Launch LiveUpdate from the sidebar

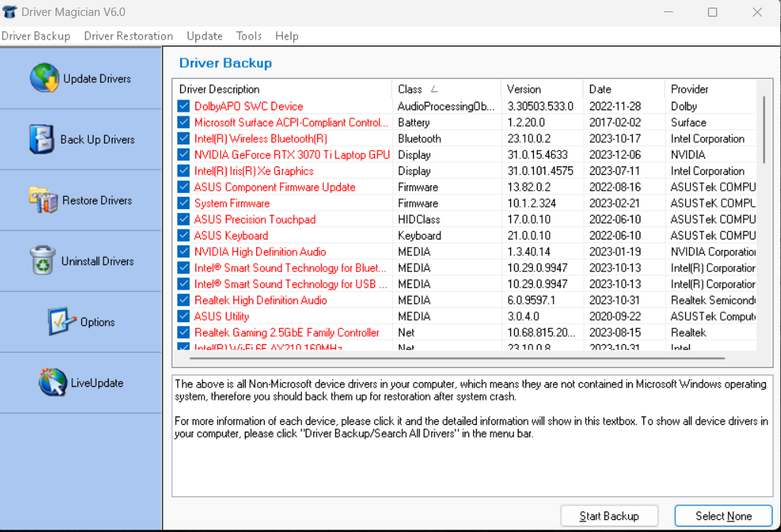point(81,383)
